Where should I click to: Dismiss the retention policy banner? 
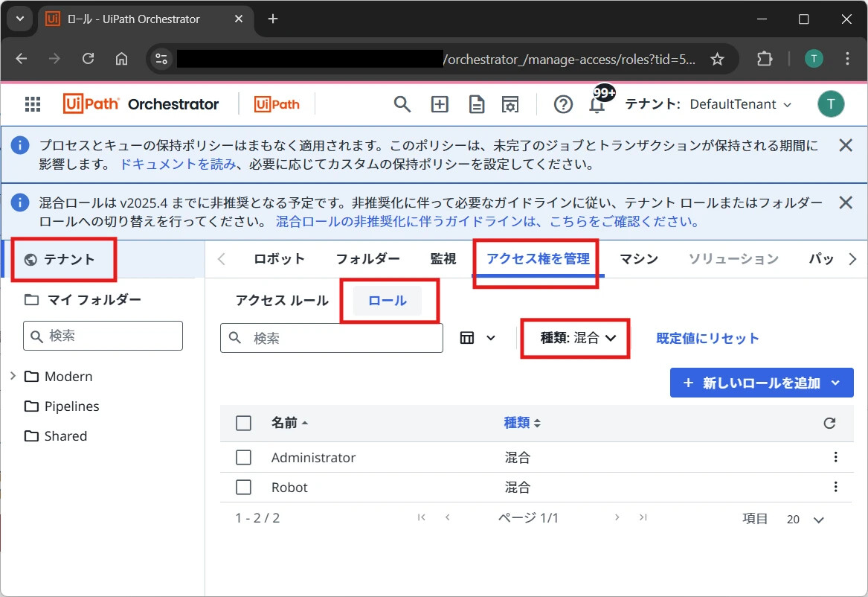[x=845, y=145]
